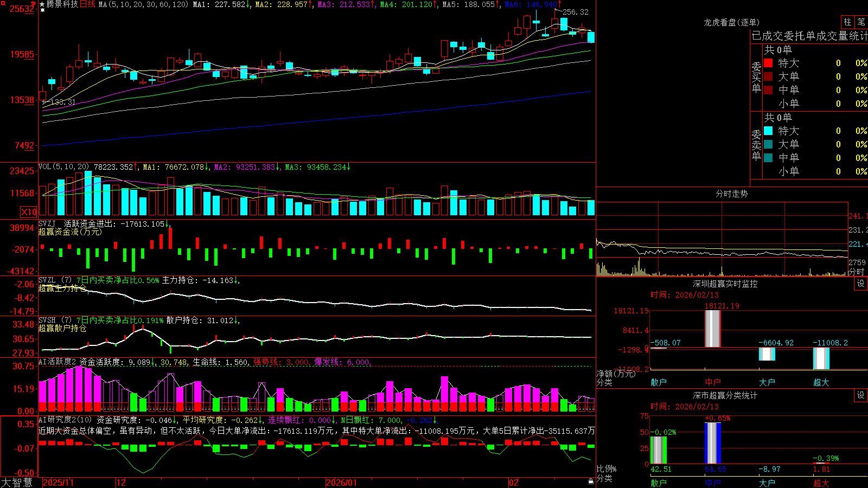This screenshot has width=868, height=488.
Task: Click the 256.32 high price annotation
Action: [575, 12]
